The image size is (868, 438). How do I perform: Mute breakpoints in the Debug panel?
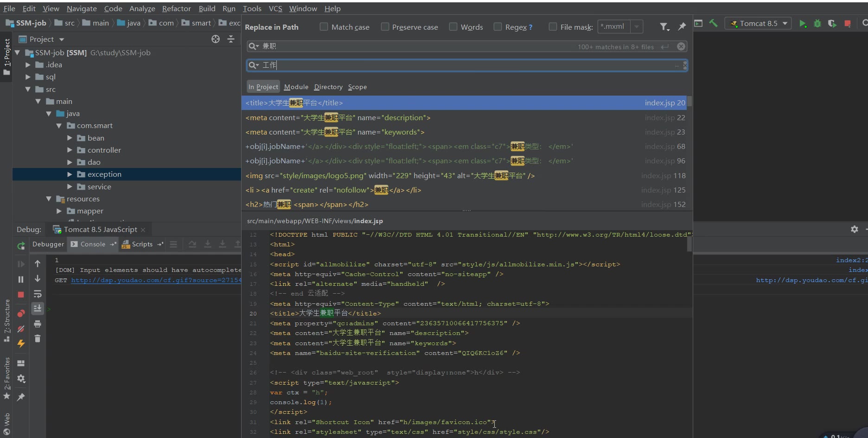tap(21, 329)
